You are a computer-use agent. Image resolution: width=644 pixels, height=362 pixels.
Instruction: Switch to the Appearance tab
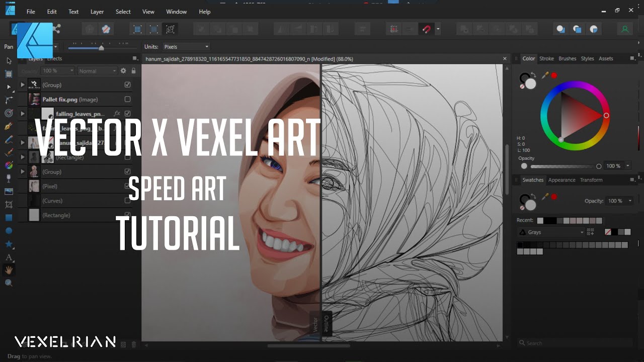click(561, 180)
